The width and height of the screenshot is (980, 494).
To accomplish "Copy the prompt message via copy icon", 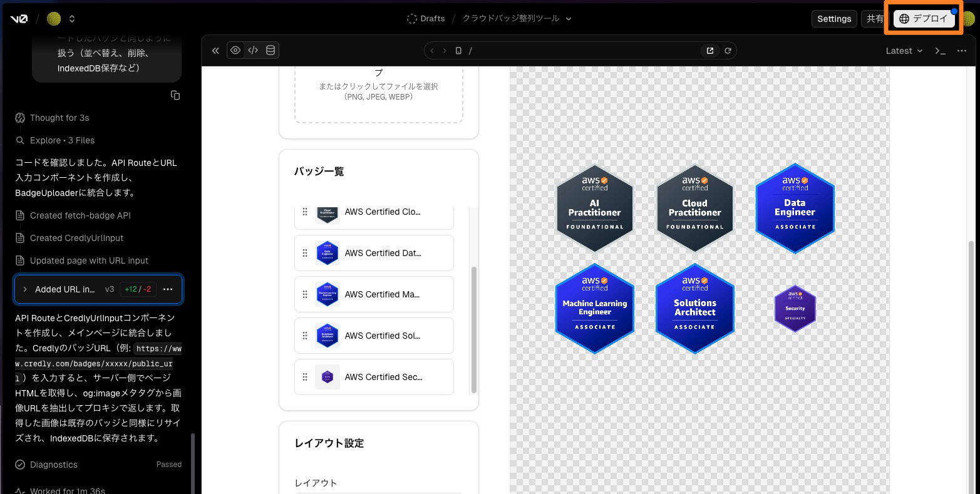I will click(x=175, y=95).
